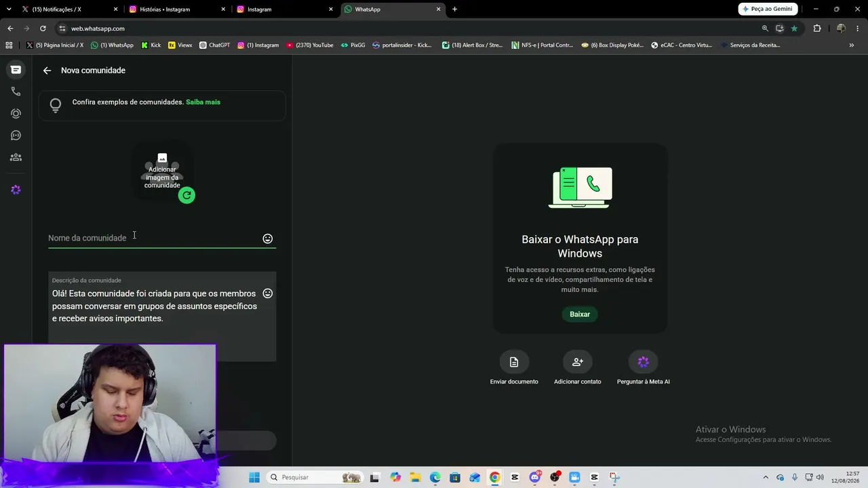Open the Status updates icon in sidebar
Image resolution: width=868 pixels, height=488 pixels.
(x=16, y=113)
